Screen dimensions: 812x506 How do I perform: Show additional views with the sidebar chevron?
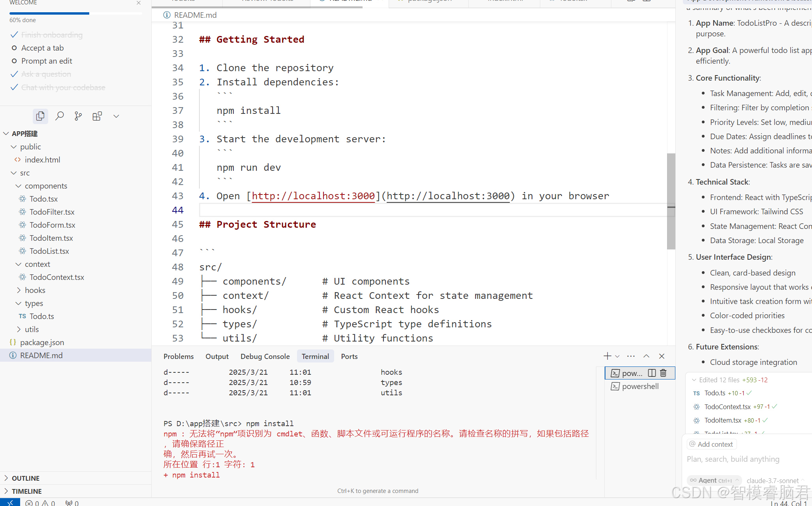click(x=116, y=116)
